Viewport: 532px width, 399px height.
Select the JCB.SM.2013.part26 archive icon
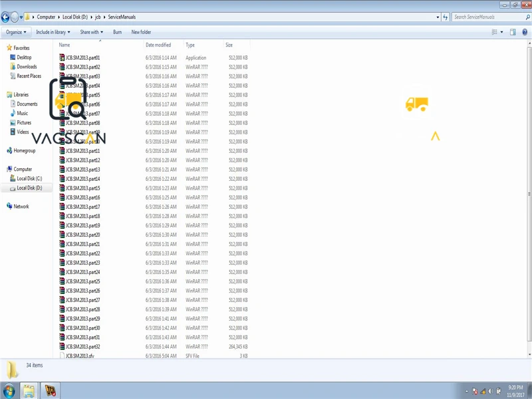point(62,291)
